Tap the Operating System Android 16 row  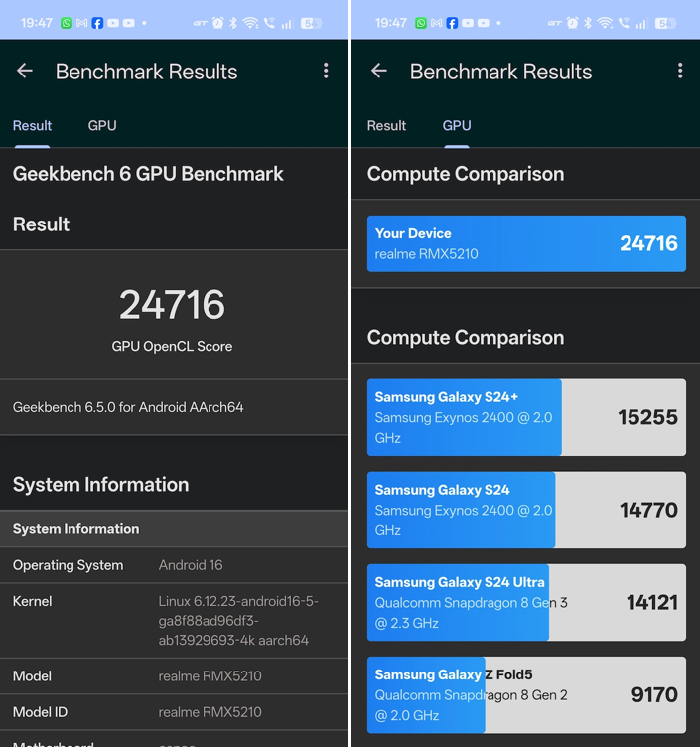(174, 565)
